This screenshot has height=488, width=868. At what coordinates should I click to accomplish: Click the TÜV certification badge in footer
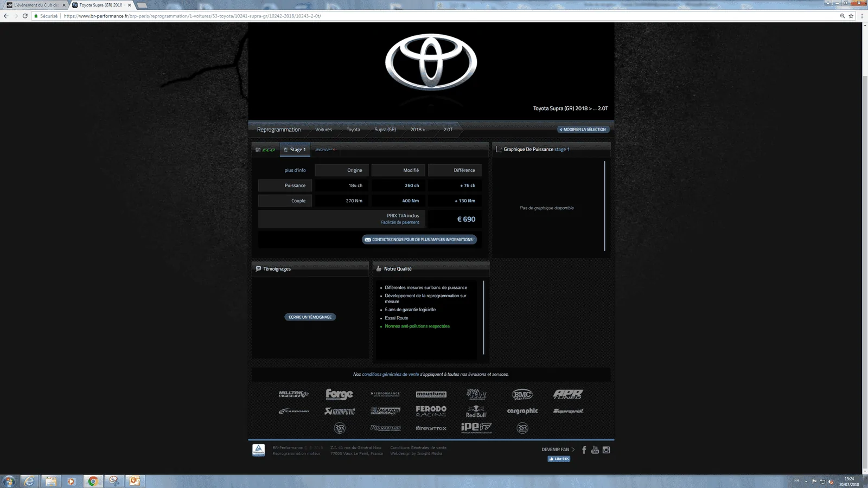point(259,450)
